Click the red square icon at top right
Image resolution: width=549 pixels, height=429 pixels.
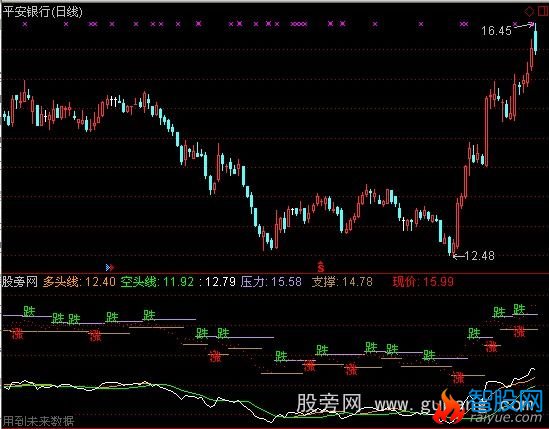tap(542, 12)
